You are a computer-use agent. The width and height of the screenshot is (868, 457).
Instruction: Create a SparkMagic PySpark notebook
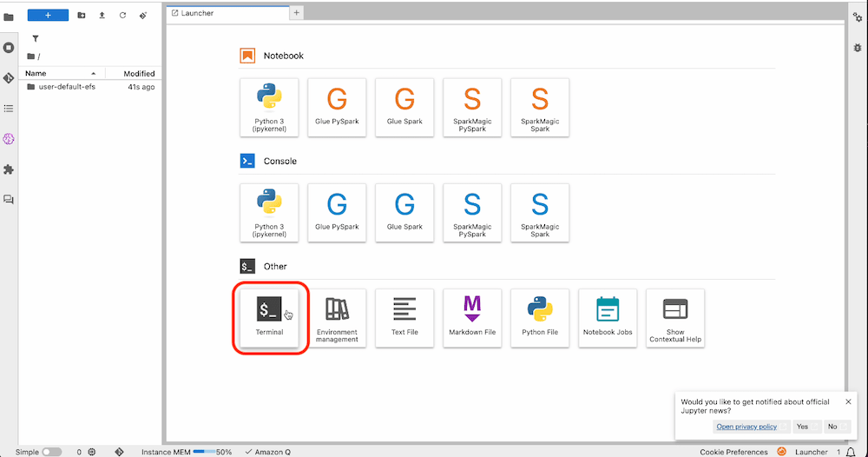point(472,108)
